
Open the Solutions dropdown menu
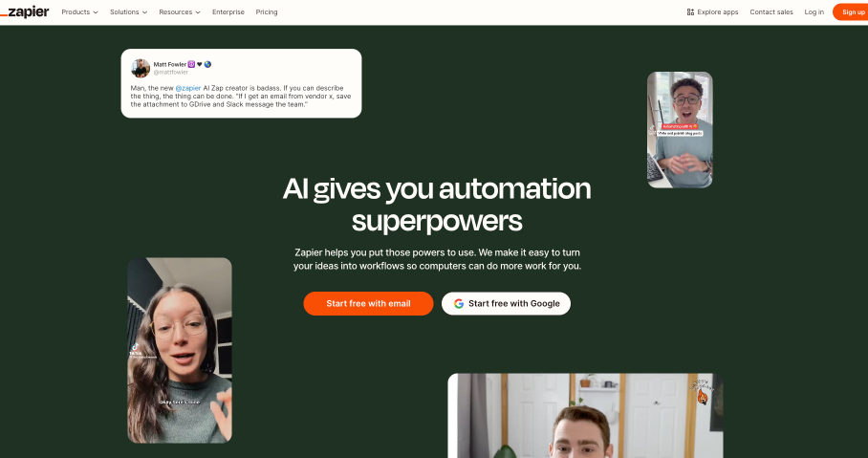pyautogui.click(x=128, y=11)
